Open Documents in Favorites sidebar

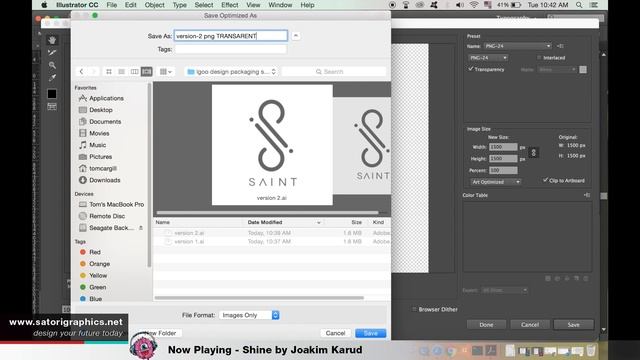coord(105,122)
